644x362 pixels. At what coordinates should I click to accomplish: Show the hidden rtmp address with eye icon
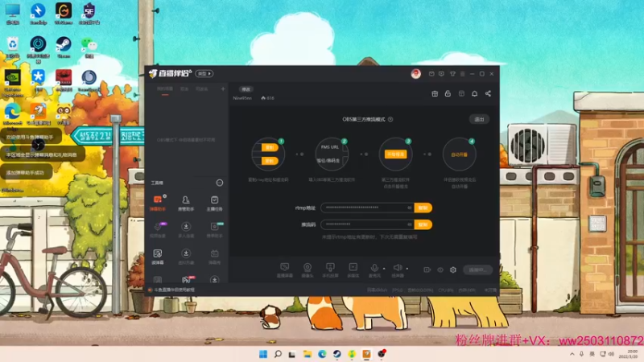click(x=409, y=208)
